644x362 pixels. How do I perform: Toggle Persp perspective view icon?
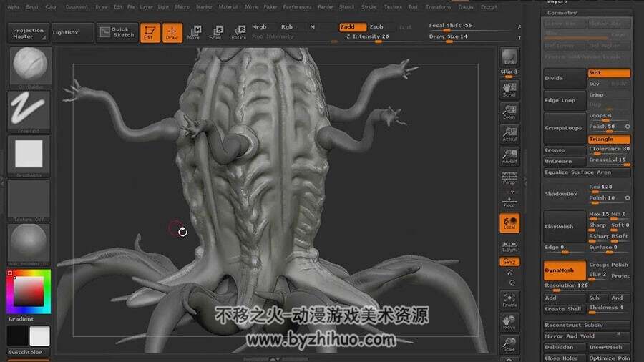coord(509,178)
